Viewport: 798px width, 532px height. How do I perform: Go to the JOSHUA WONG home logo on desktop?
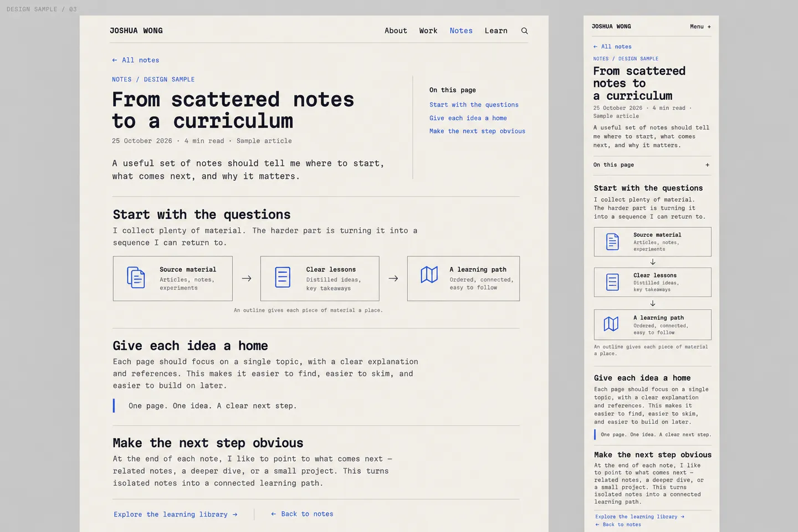(136, 31)
